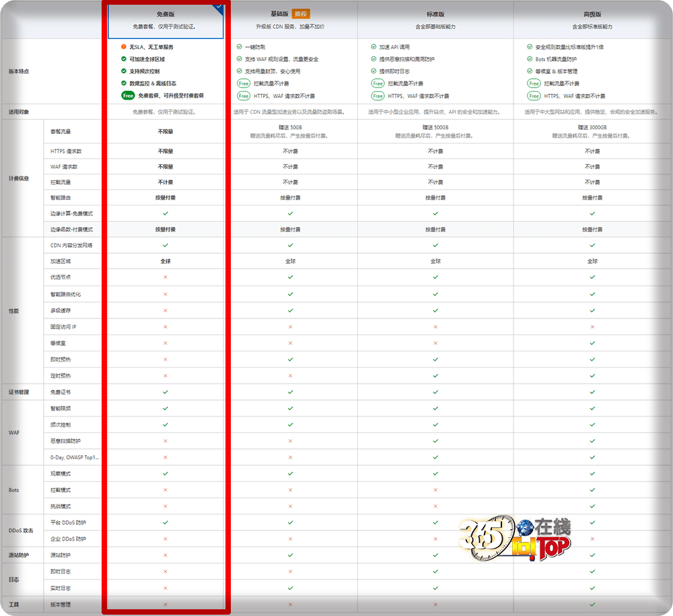Click the Bots group label
The image size is (673, 616).
[x=13, y=490]
